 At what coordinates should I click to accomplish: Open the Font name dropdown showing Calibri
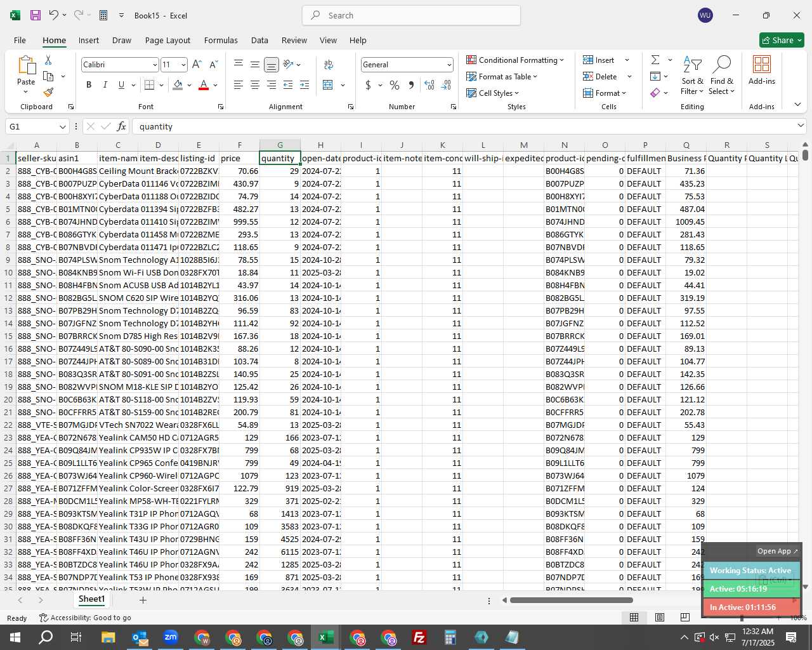155,65
